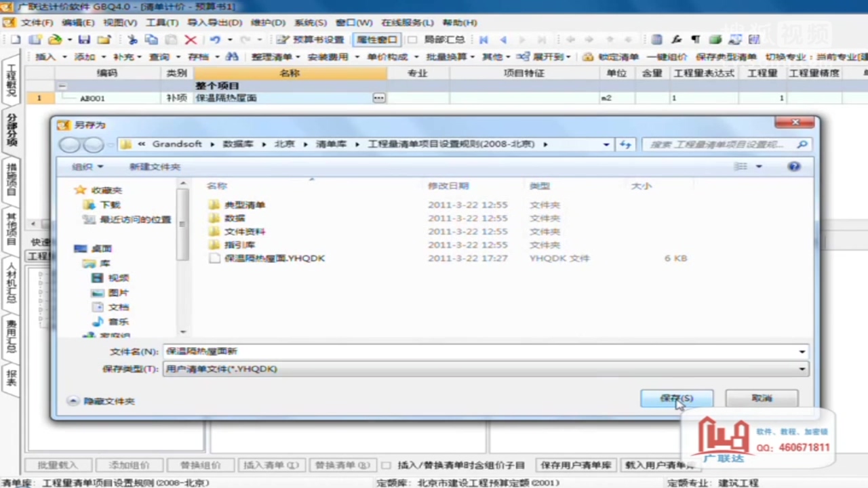Expand the 文件名 combo box arrow
868x488 pixels.
point(801,351)
